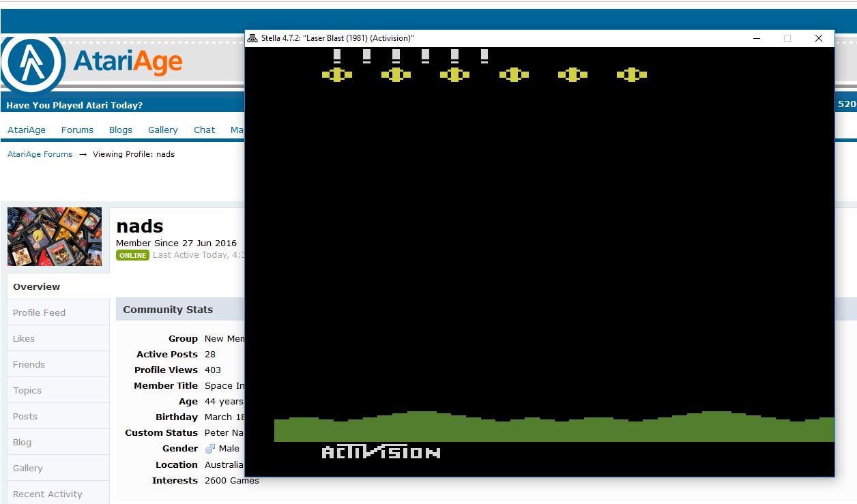Open the Recent Activity profile tab
The width and height of the screenshot is (857, 504).
pyautogui.click(x=59, y=494)
